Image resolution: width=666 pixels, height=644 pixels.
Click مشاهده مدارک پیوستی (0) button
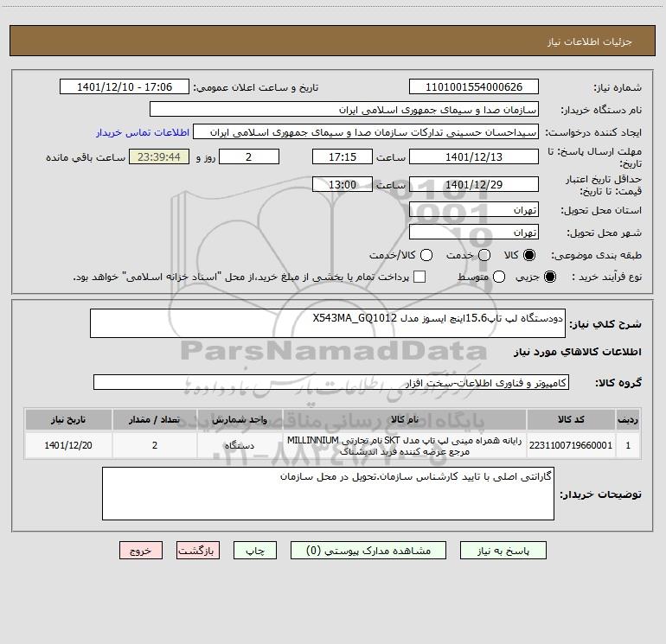tap(368, 551)
